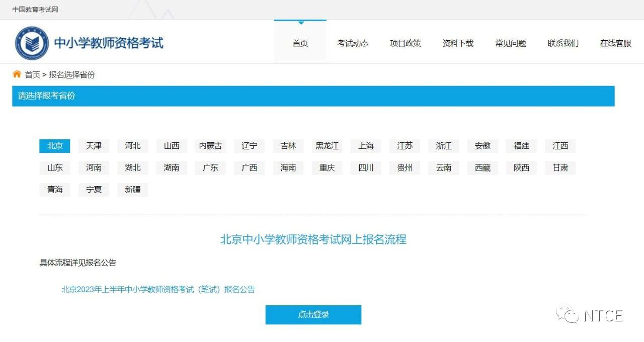Image resolution: width=644 pixels, height=342 pixels.
Task: Click the 中小学教师资格考试 circular logo
Action: tap(31, 42)
